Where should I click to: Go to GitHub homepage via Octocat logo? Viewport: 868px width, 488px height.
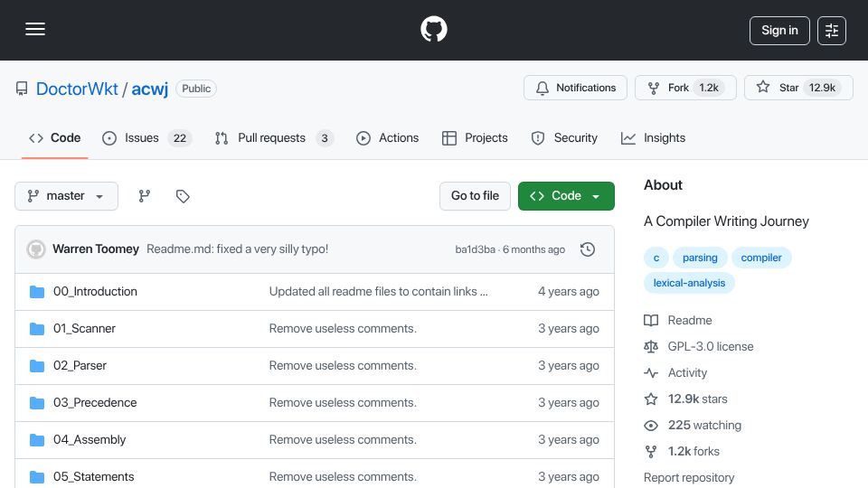point(433,29)
